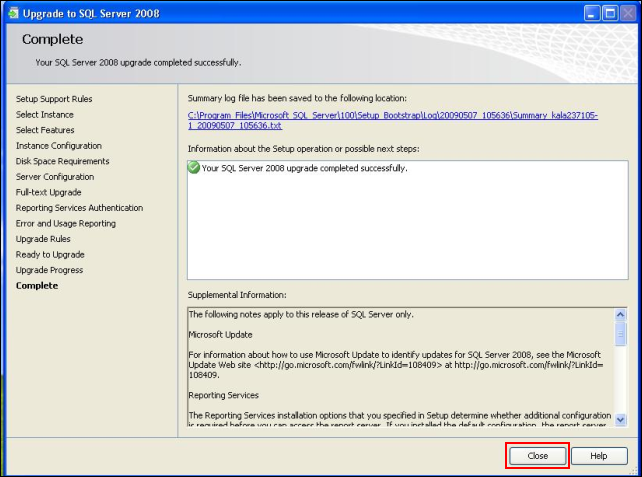This screenshot has height=477, width=642.
Task: Select Ready to Upgrade step
Action: tap(50, 254)
